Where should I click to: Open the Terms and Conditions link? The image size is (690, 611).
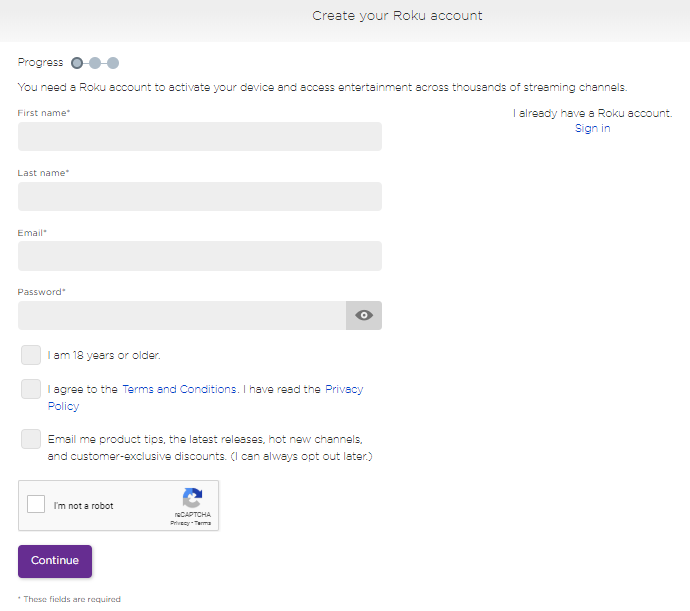click(x=179, y=389)
